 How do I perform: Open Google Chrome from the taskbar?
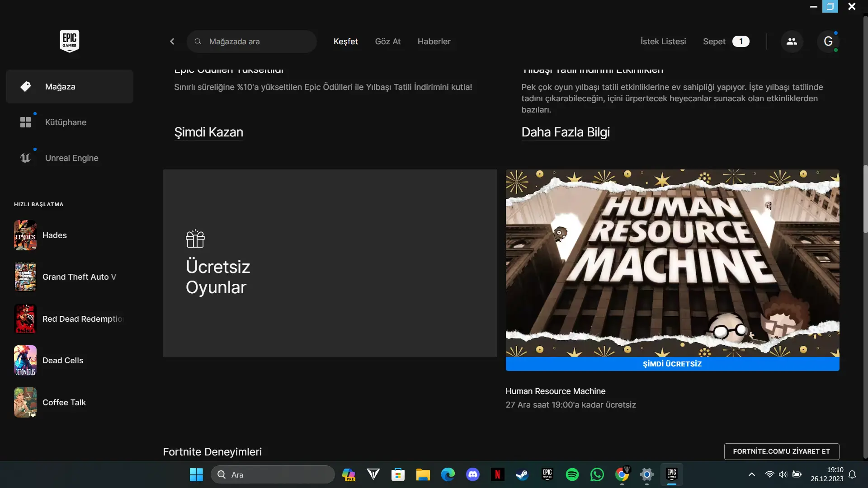[622, 474]
